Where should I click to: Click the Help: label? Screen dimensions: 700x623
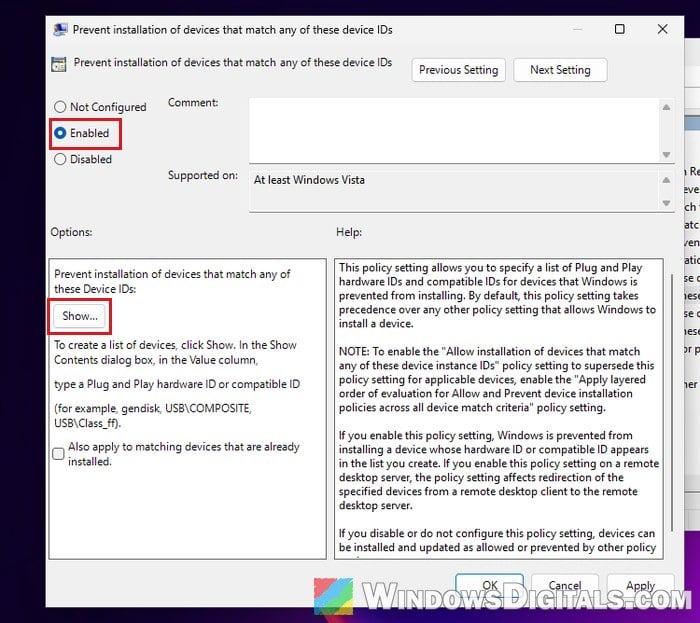[x=349, y=232]
